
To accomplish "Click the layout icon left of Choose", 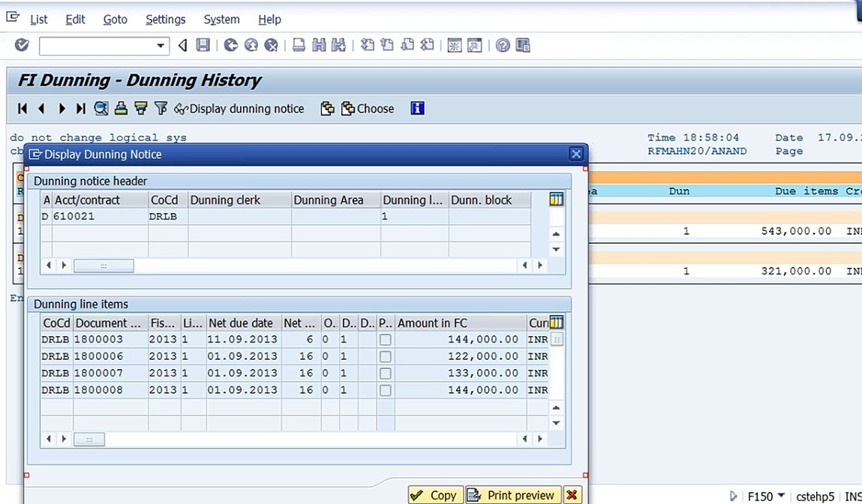I will (x=327, y=109).
